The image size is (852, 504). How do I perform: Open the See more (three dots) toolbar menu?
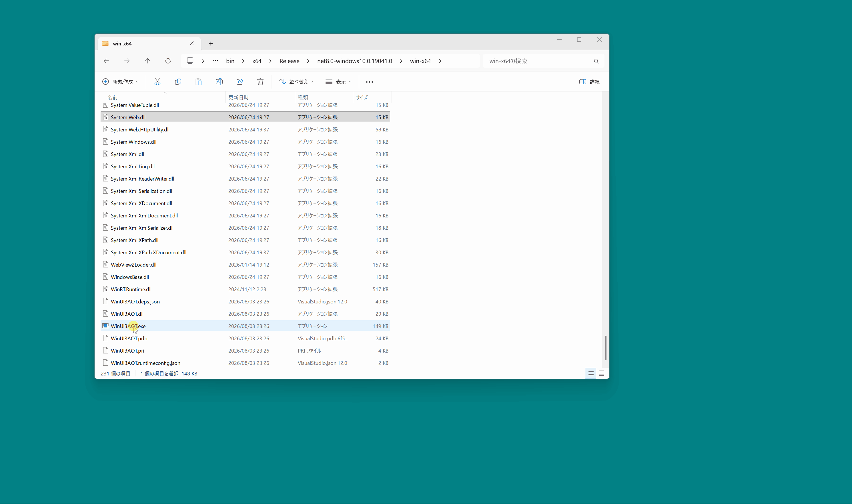pyautogui.click(x=370, y=82)
